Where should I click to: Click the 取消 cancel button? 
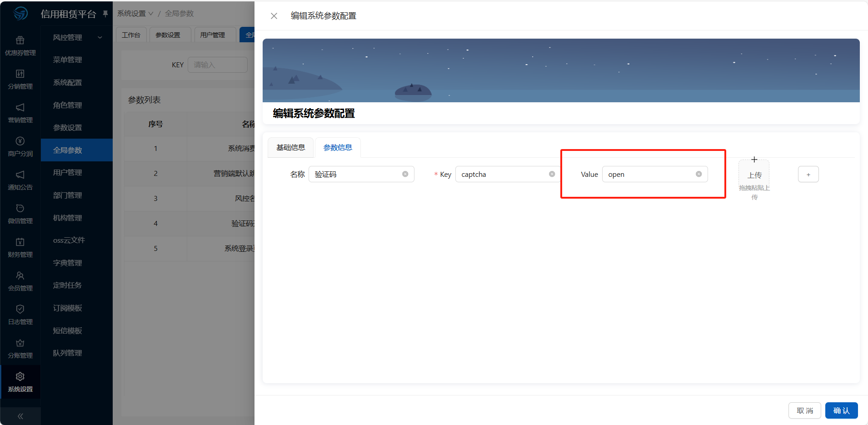[804, 410]
